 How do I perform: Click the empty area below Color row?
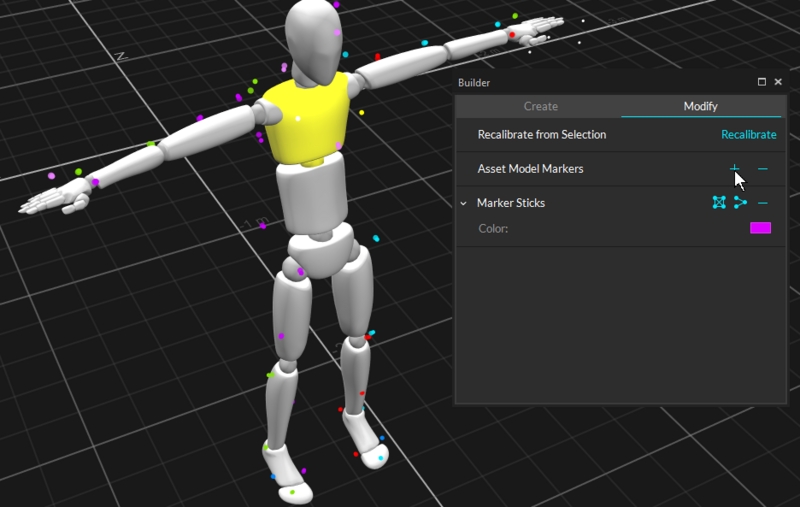click(618, 320)
